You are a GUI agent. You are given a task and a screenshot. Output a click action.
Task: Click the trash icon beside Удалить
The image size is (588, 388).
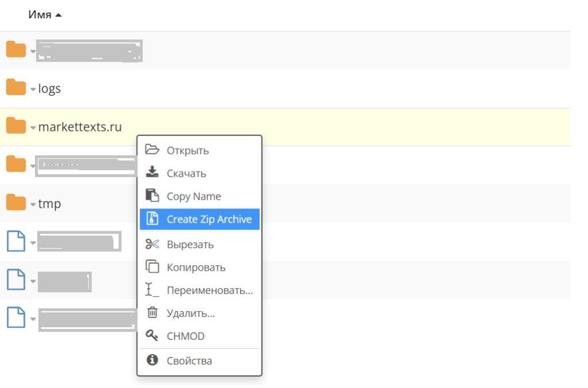(152, 313)
